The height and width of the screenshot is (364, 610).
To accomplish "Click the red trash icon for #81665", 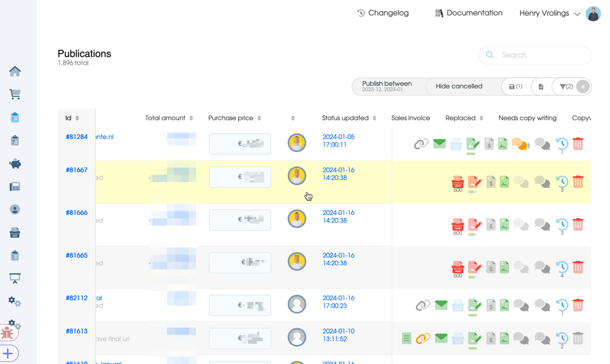I will pos(578,267).
